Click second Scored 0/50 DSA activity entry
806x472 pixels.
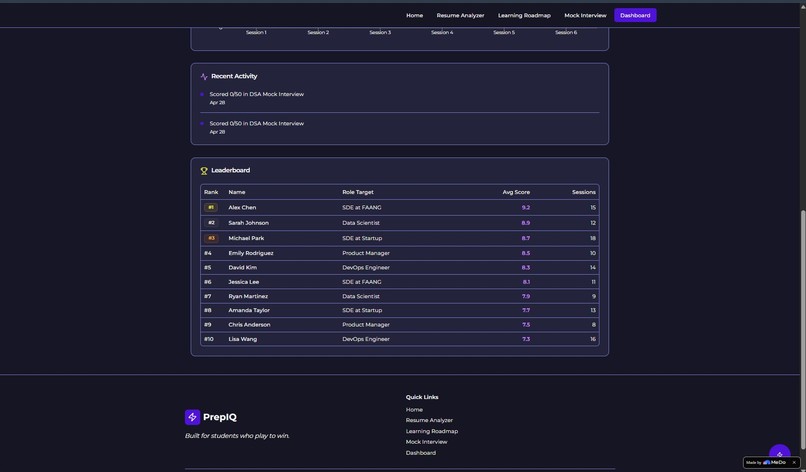click(x=257, y=124)
